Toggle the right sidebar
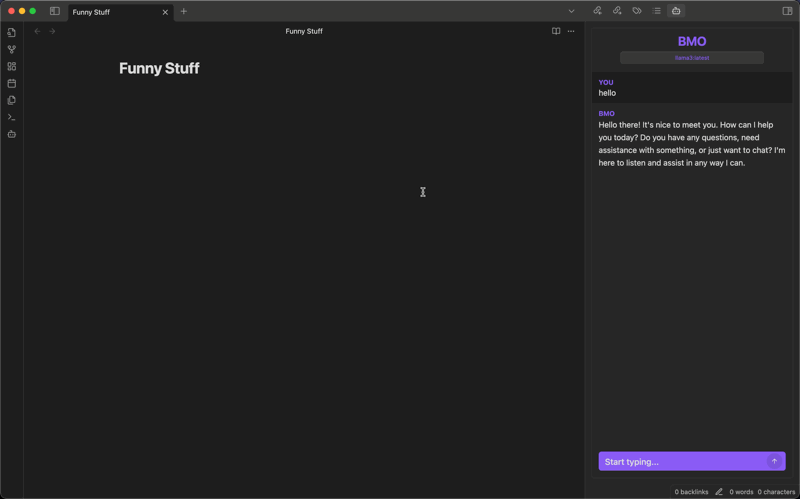The width and height of the screenshot is (800, 499). [x=787, y=11]
